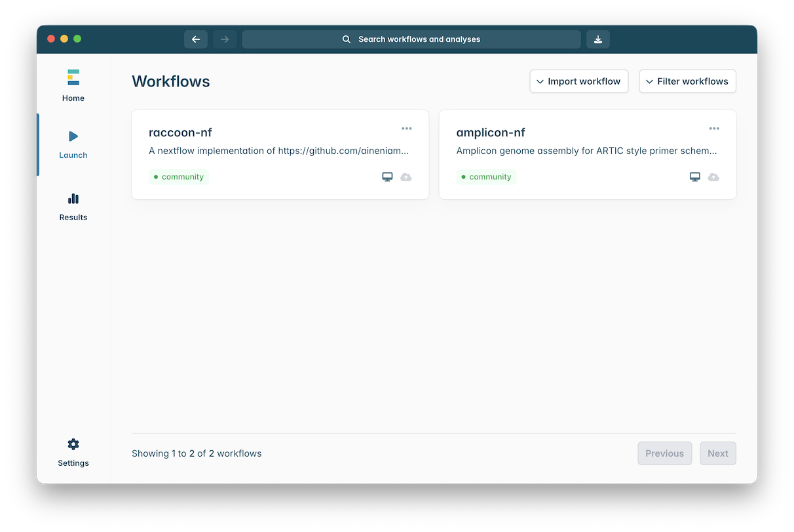This screenshot has height=532, width=794.
Task: Click the cloud upload icon on amplicon-nf
Action: [713, 177]
